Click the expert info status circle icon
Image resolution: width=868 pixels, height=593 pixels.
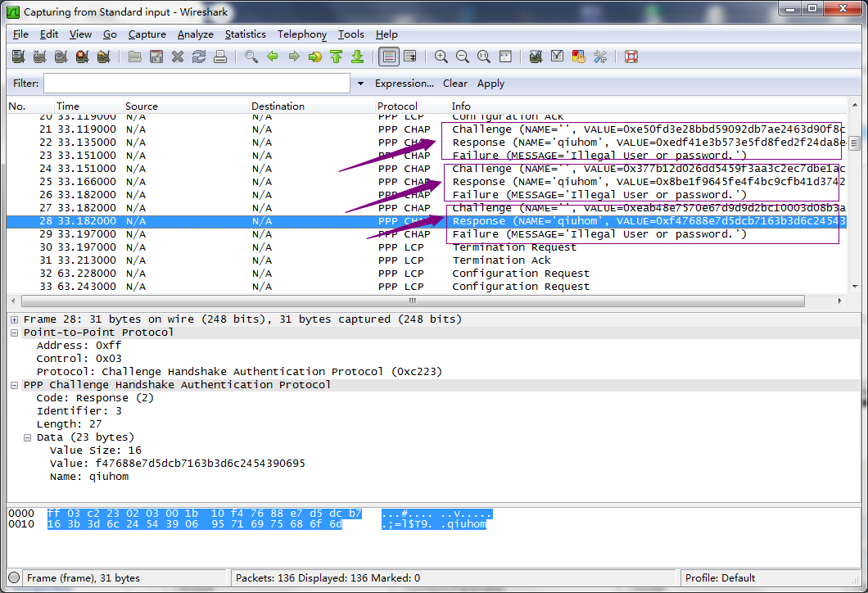coord(15,577)
